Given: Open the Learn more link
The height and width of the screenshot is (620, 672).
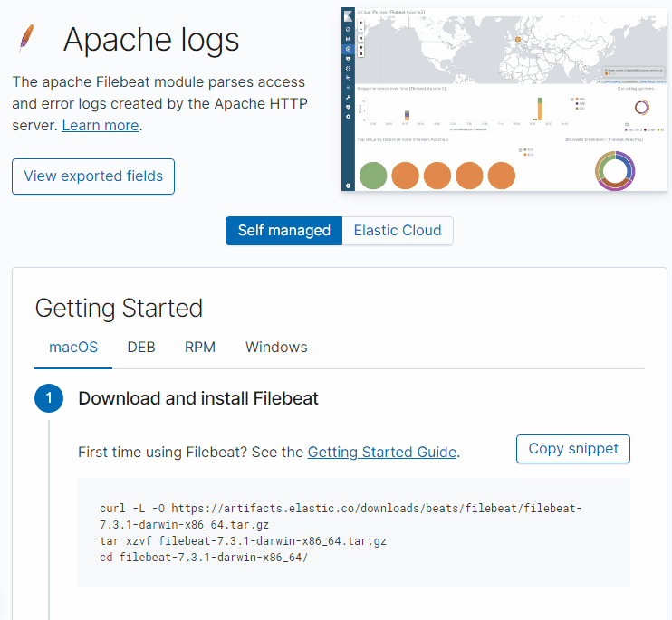Looking at the screenshot, I should (x=101, y=126).
